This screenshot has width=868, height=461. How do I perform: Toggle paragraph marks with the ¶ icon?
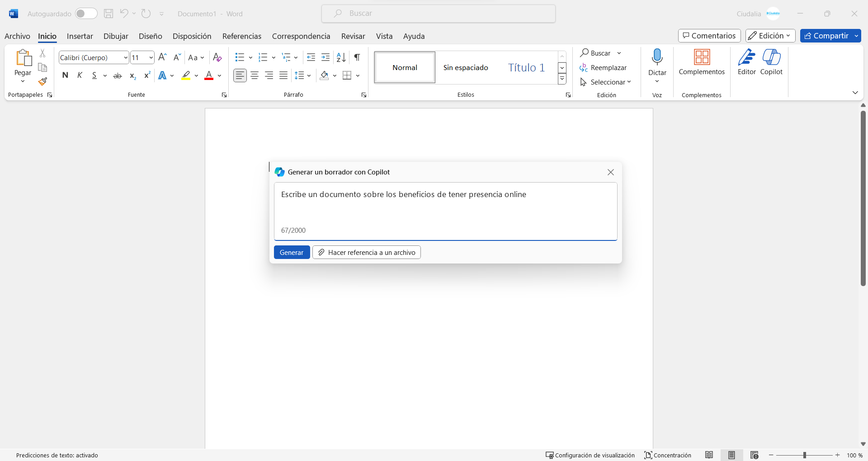(356, 57)
